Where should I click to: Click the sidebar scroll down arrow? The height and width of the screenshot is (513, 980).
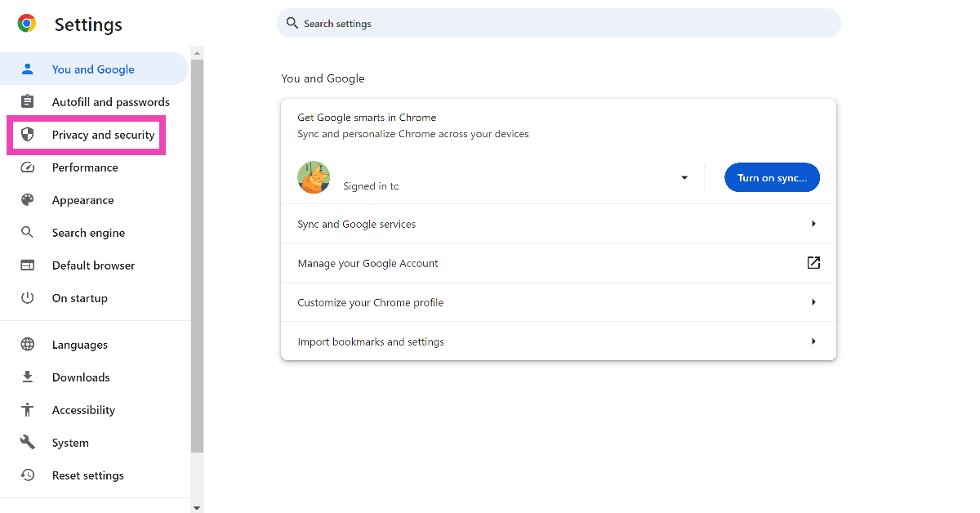[197, 507]
